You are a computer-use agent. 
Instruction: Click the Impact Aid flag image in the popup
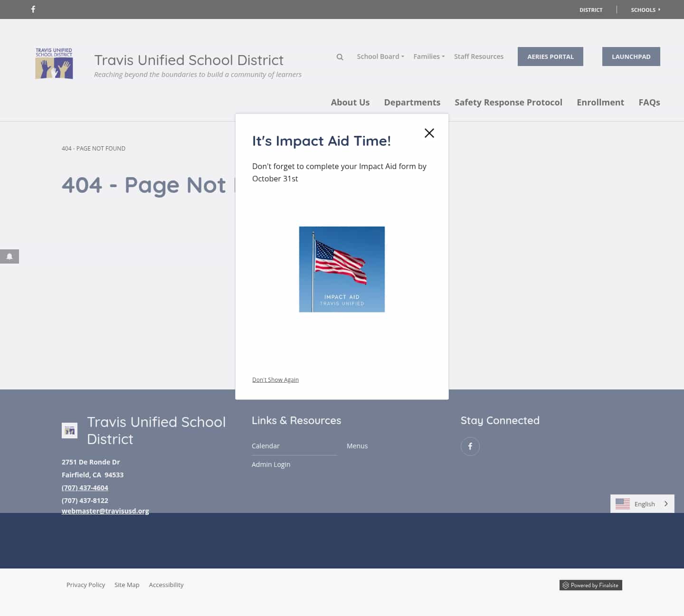(342, 269)
